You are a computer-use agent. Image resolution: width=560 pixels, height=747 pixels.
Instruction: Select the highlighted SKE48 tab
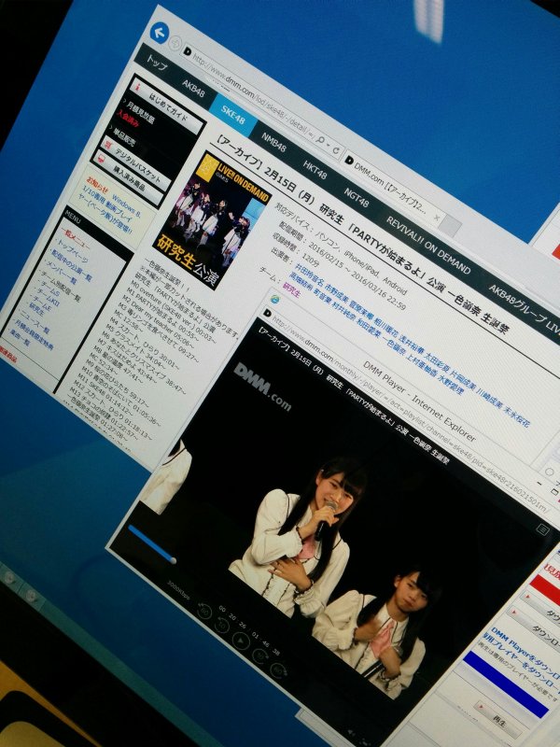[x=232, y=115]
